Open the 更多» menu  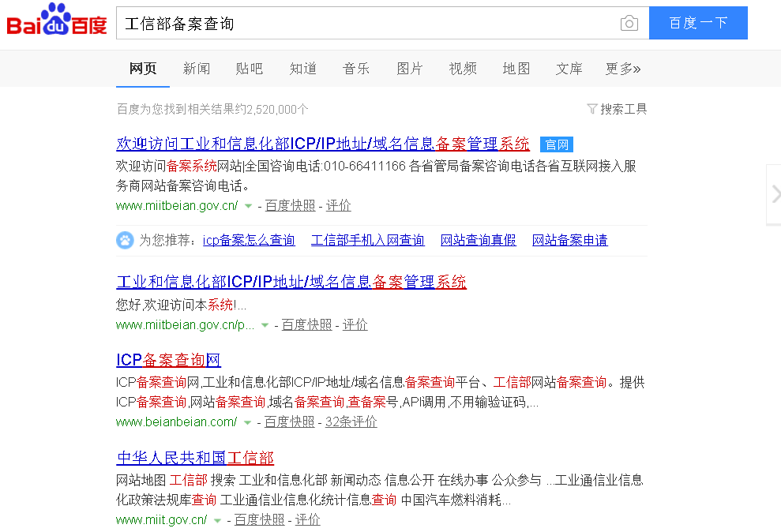[x=622, y=69]
